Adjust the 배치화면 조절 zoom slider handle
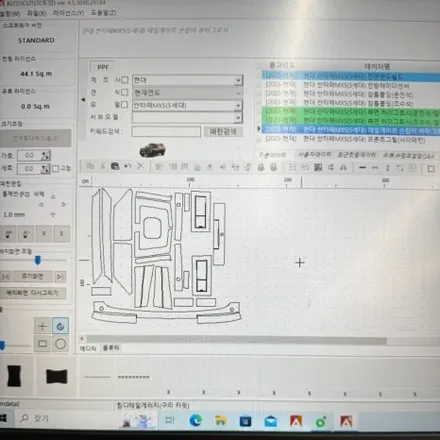Viewport: 440px width, 440px height. 38,260
